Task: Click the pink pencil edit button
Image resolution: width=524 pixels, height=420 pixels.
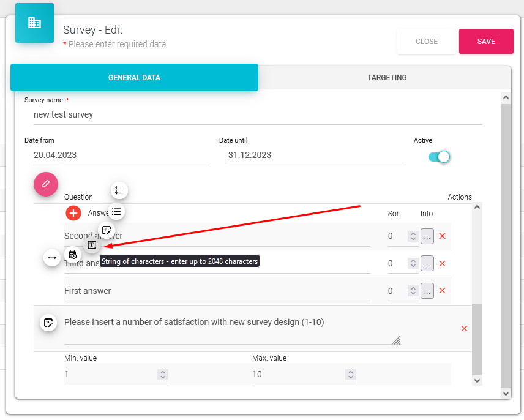Action: (x=45, y=184)
